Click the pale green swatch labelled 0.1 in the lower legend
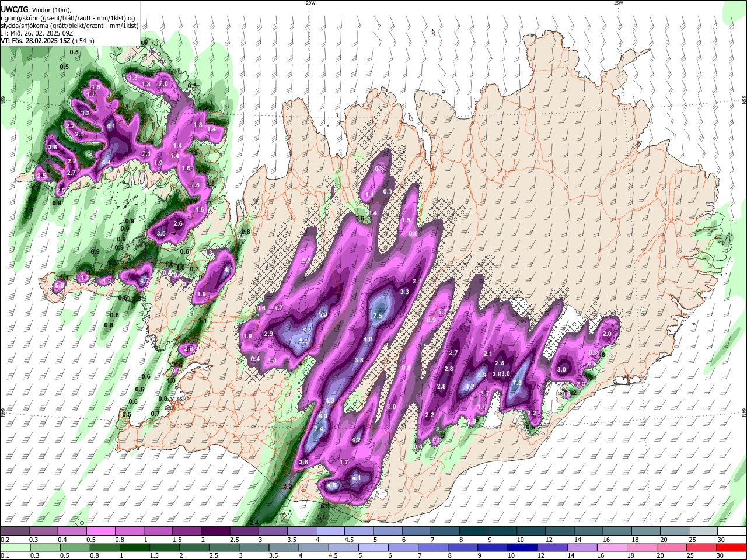The width and height of the screenshot is (747, 560). tap(15, 547)
